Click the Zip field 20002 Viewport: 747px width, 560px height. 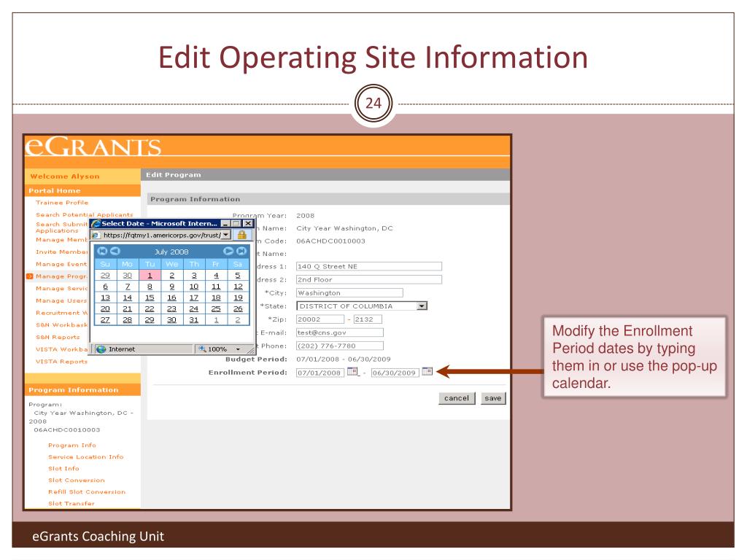pos(320,319)
